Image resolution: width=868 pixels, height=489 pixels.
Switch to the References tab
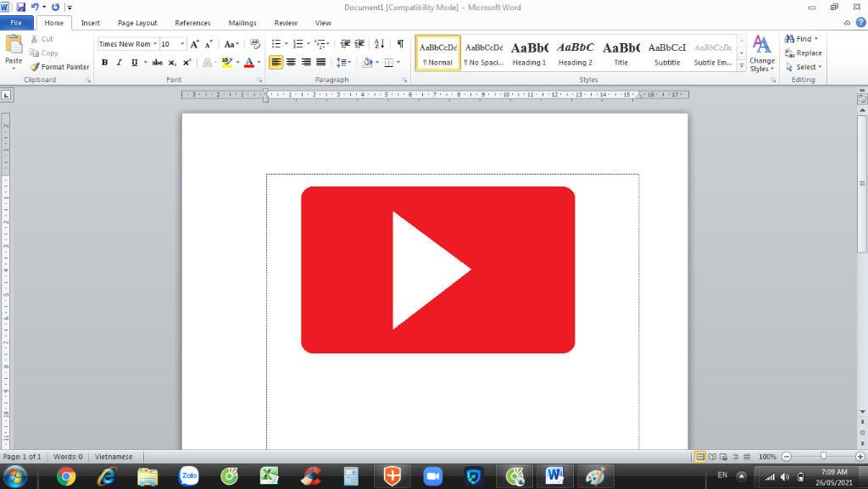[192, 23]
